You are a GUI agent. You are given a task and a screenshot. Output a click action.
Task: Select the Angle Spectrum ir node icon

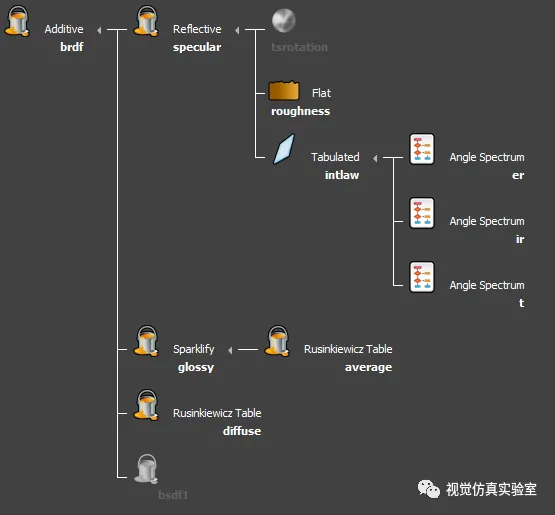coord(422,213)
